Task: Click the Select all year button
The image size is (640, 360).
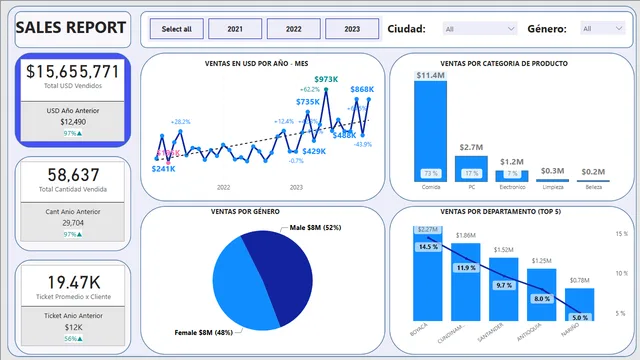Action: pos(176,29)
